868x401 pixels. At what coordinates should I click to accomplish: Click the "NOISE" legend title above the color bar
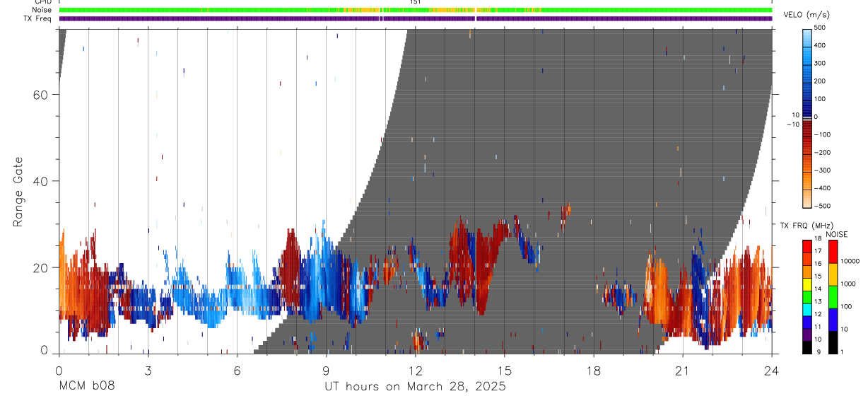pyautogui.click(x=836, y=234)
